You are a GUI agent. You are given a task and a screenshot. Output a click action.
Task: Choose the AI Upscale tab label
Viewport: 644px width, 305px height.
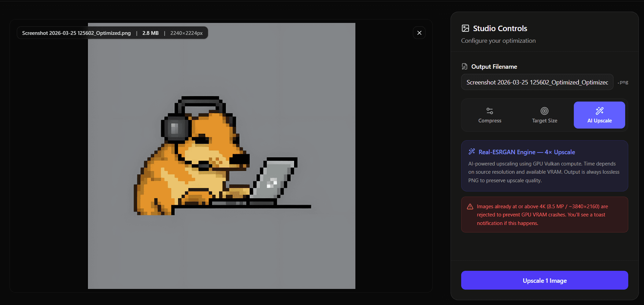point(599,121)
